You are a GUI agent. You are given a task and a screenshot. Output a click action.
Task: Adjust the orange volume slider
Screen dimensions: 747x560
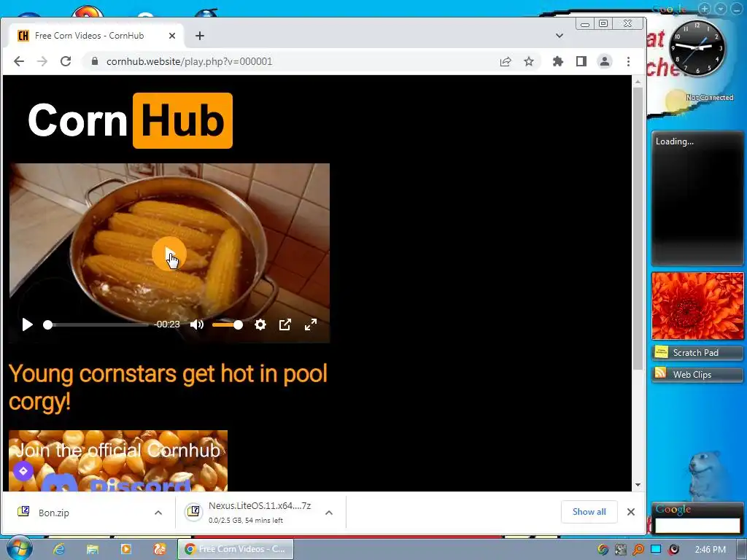click(x=228, y=324)
